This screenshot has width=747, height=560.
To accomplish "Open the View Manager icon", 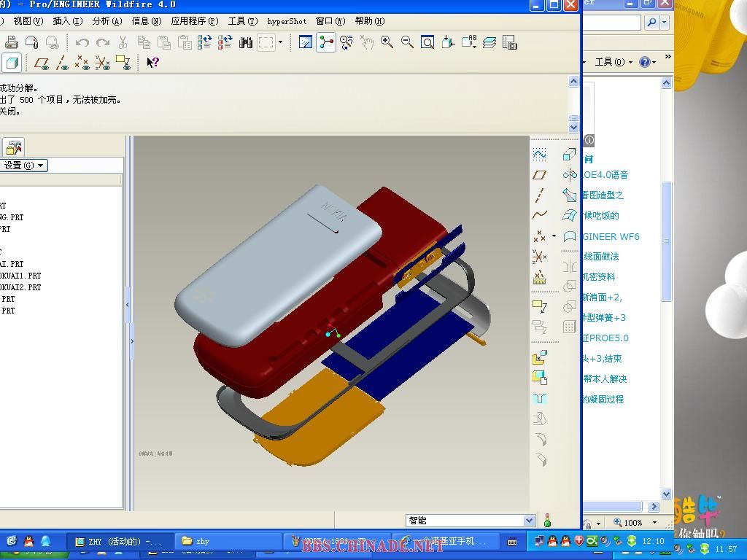I will pyautogui.click(x=509, y=42).
